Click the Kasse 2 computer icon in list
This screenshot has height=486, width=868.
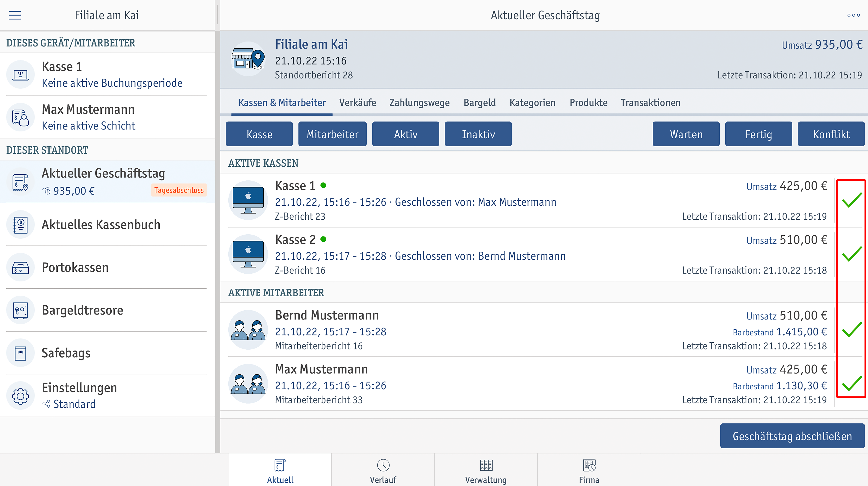(248, 254)
